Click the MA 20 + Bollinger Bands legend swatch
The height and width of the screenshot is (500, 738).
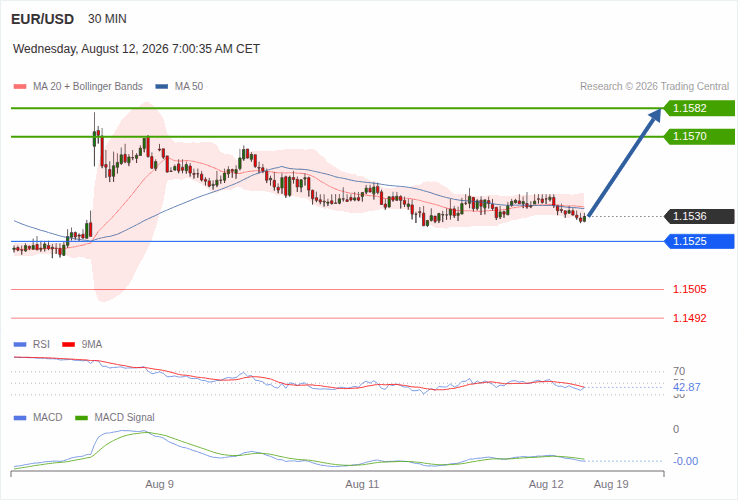click(x=20, y=87)
